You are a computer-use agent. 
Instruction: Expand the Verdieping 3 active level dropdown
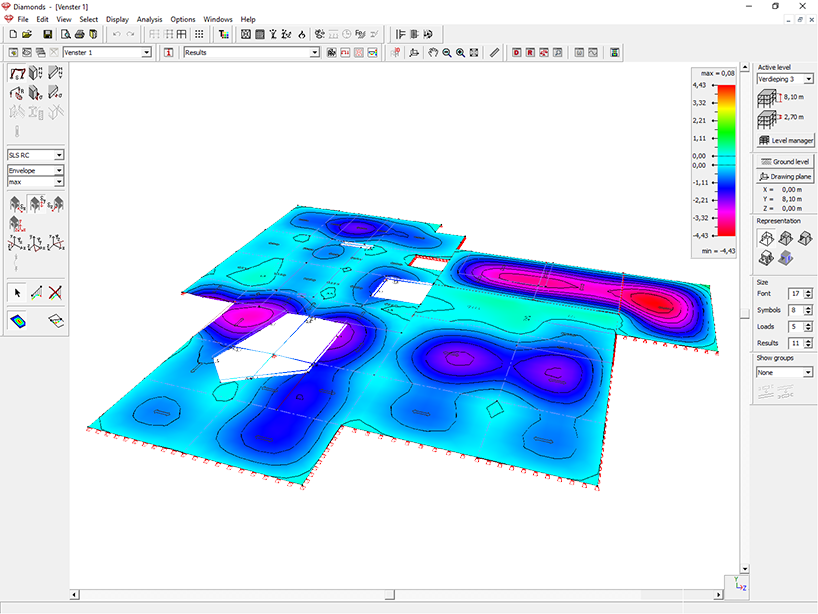click(x=808, y=79)
